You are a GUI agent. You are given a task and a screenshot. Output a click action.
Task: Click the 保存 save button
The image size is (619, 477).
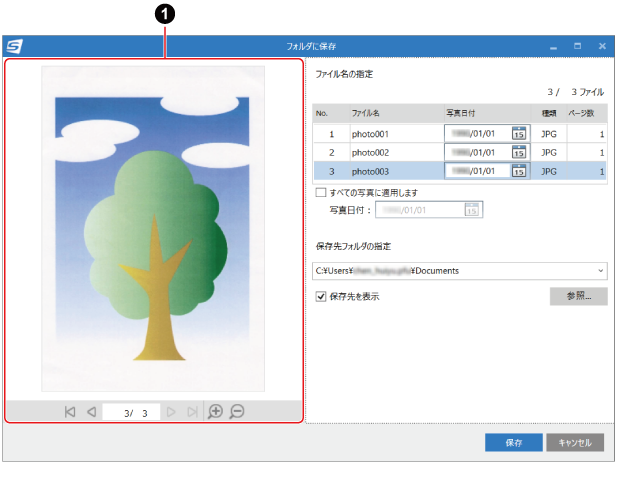514,443
